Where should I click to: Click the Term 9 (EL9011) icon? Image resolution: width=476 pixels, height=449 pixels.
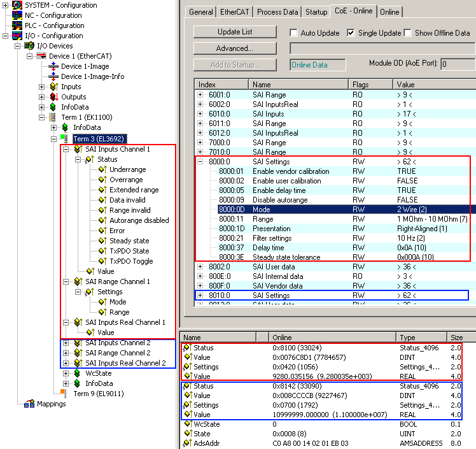tap(63, 393)
